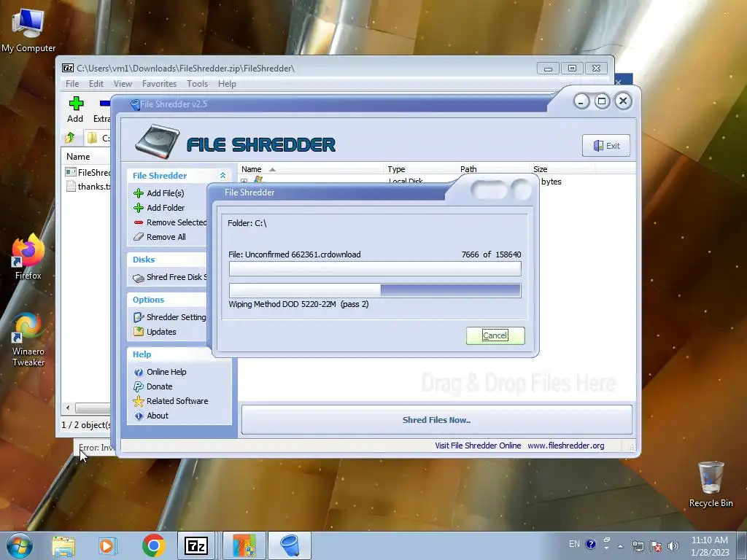Click the overall wiping progress bar

[x=375, y=290]
